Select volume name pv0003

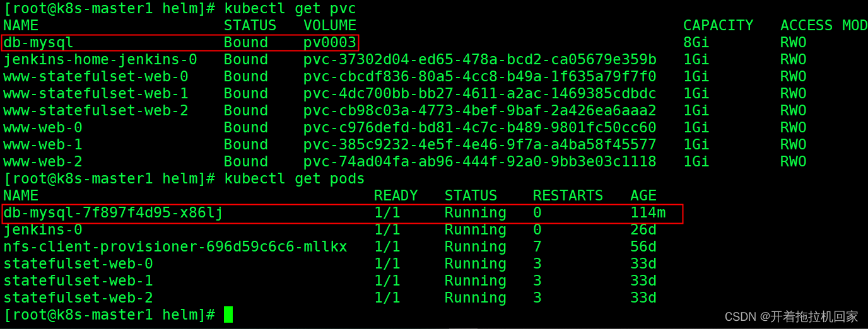click(x=330, y=43)
